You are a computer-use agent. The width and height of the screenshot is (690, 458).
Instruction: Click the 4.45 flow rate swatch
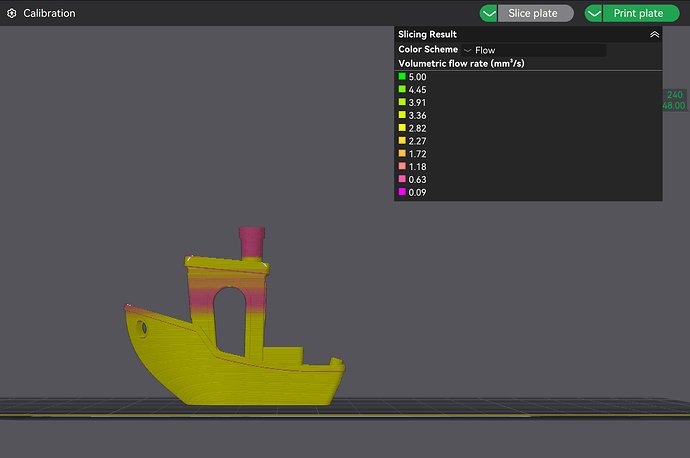tap(402, 89)
